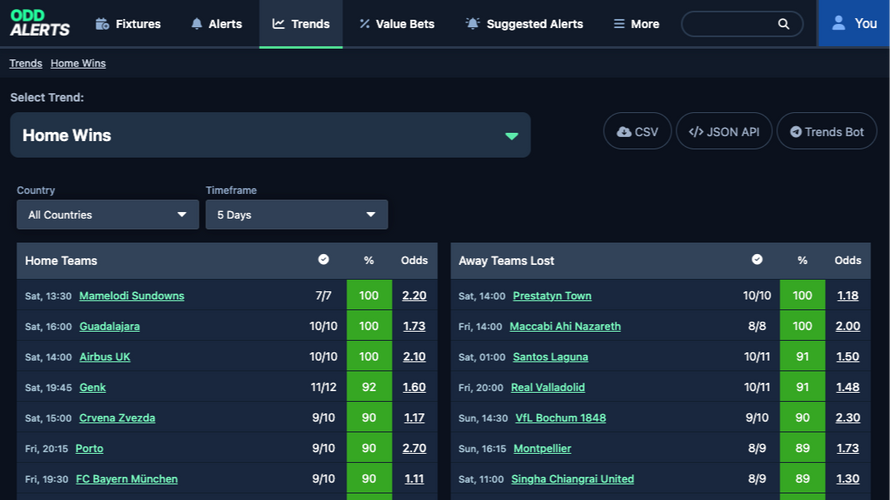Open Maccabi Ahi Nazareth team link
Viewport: 890px width, 500px height.
[565, 326]
